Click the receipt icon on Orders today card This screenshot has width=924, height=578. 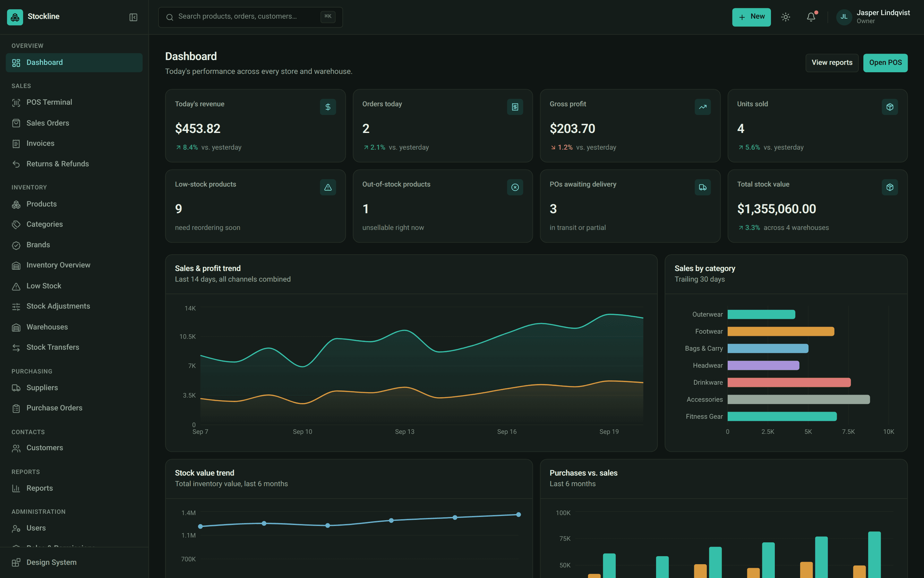(x=515, y=107)
